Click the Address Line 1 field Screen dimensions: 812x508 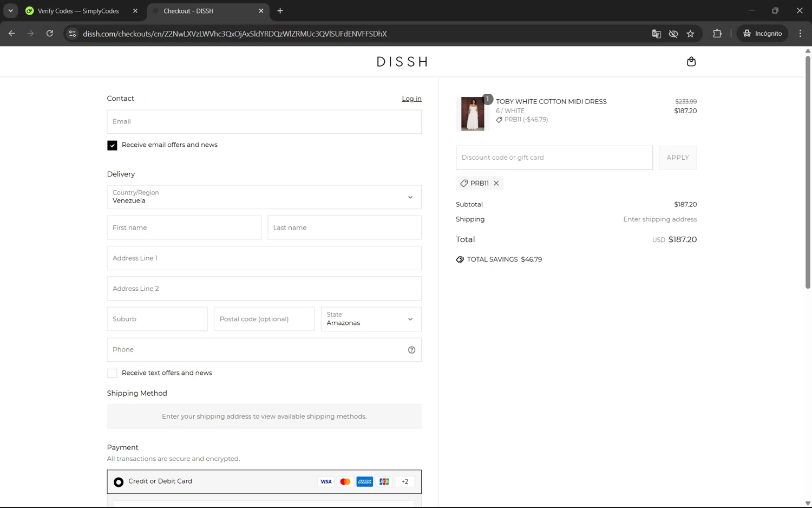264,258
